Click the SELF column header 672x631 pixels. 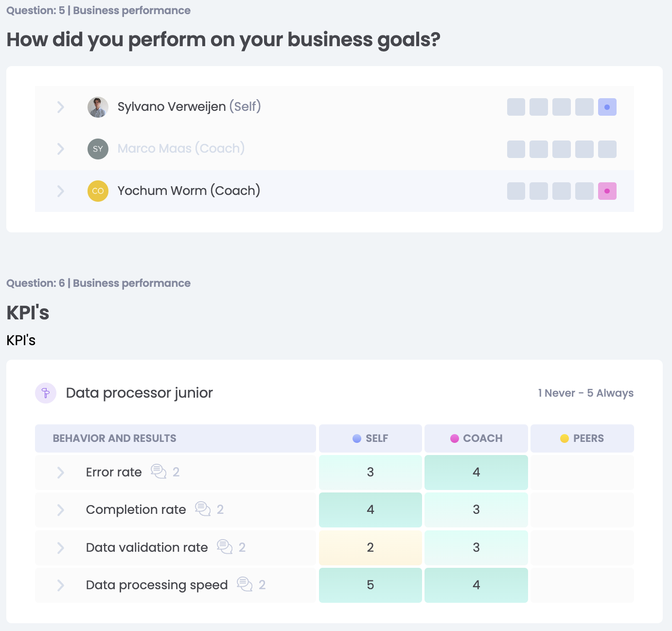(x=371, y=438)
